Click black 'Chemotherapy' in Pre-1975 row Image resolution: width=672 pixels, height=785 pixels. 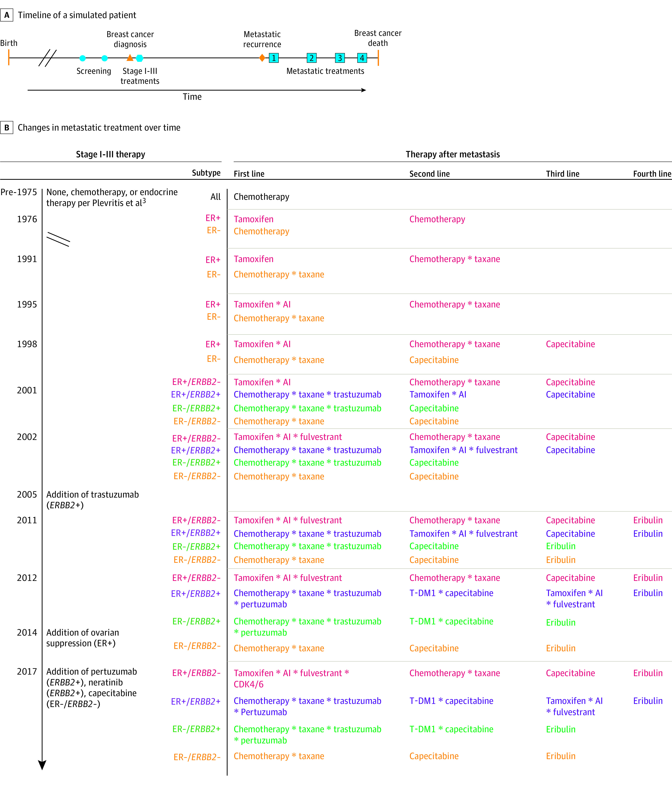pos(262,197)
